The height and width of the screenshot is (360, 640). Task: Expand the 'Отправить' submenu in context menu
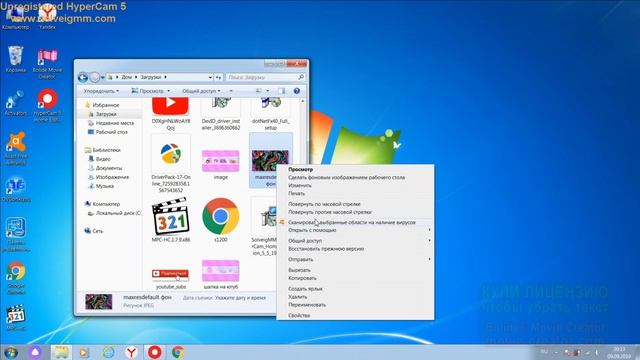[354, 260]
